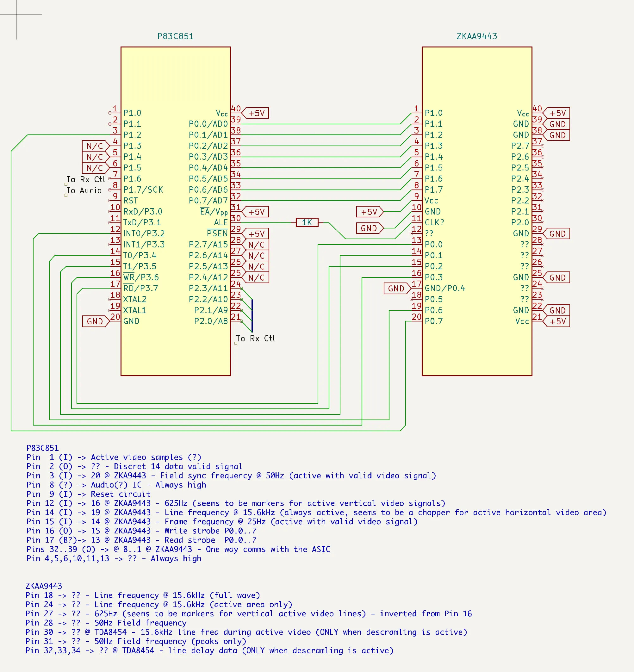This screenshot has height=672, width=634.
Task: Select the +5V flag at EA/Vpp pin 31
Action: [x=256, y=212]
